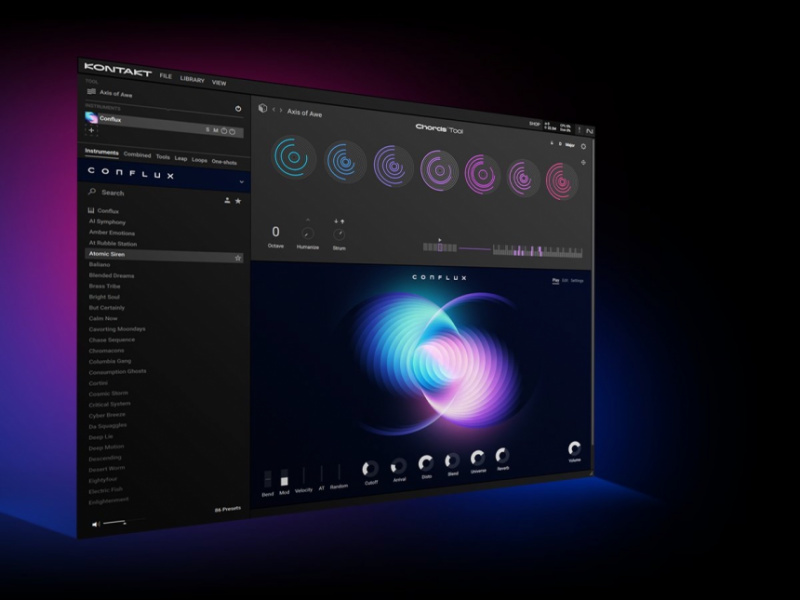Select the Blended Dreams preset
Screen dimensions: 800x600
pyautogui.click(x=111, y=274)
